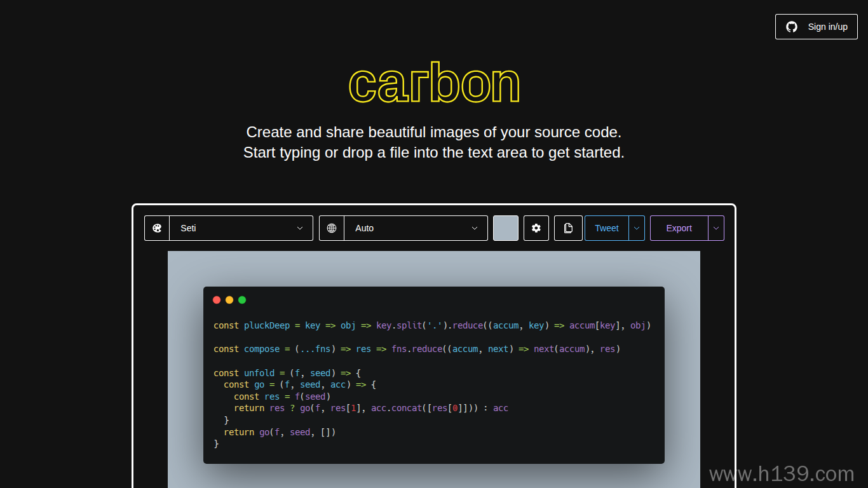Image resolution: width=868 pixels, height=488 pixels.
Task: Expand the Tweet options arrow
Action: (x=637, y=228)
